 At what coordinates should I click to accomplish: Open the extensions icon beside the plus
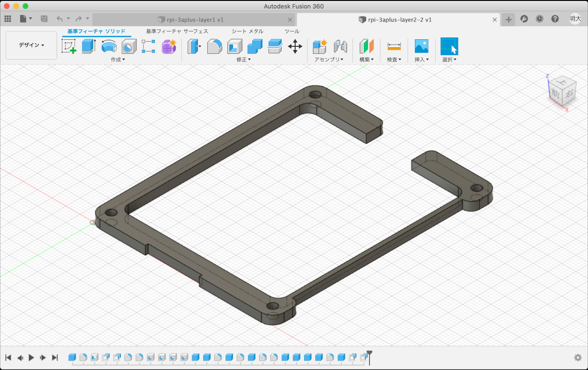(x=524, y=19)
